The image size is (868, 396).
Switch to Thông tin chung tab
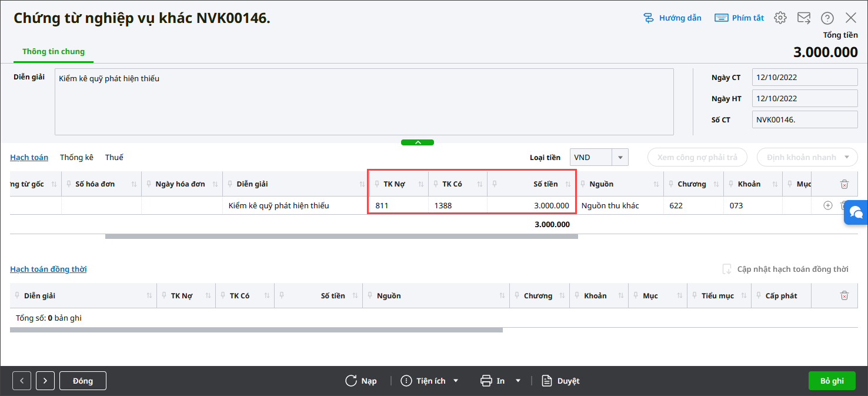pos(54,51)
